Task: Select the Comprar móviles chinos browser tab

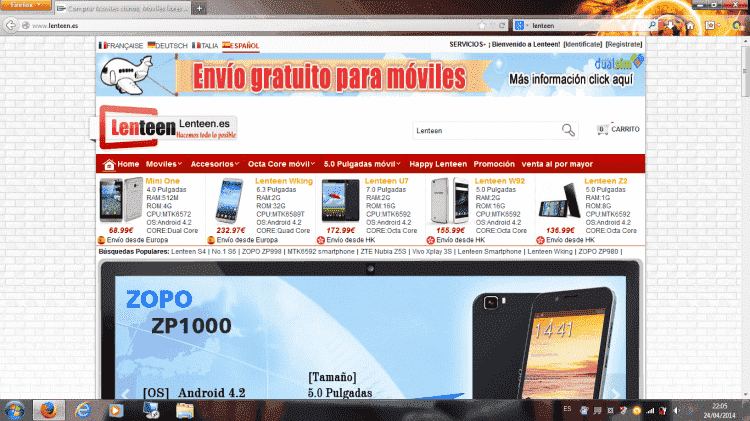Action: 122,8
